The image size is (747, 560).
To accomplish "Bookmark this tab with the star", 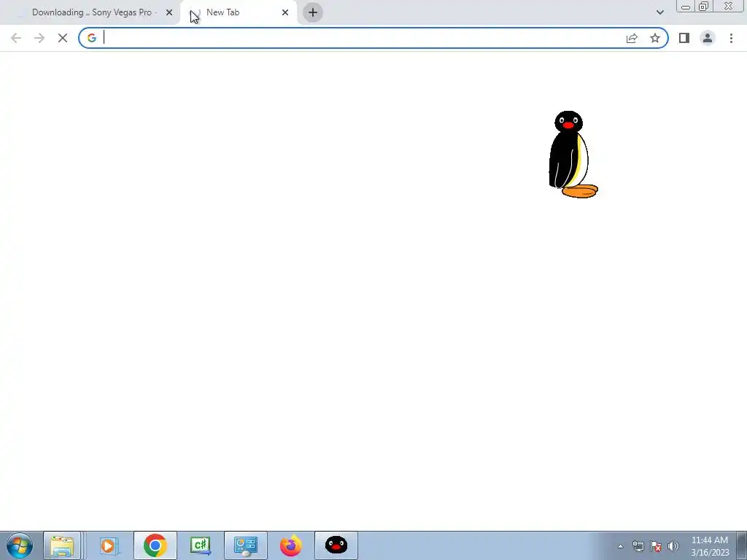I will click(x=655, y=38).
